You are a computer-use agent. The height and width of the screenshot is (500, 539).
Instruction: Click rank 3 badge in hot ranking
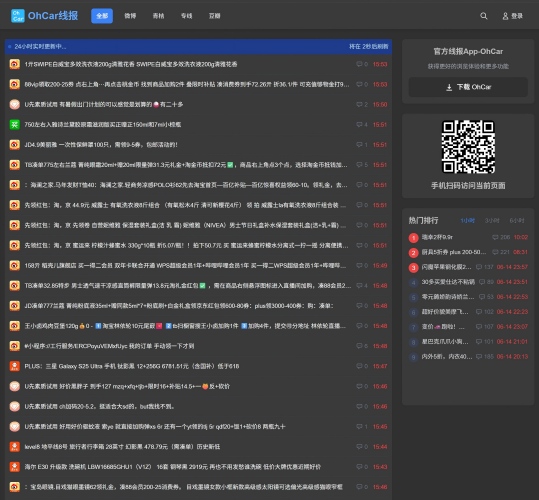tap(413, 267)
